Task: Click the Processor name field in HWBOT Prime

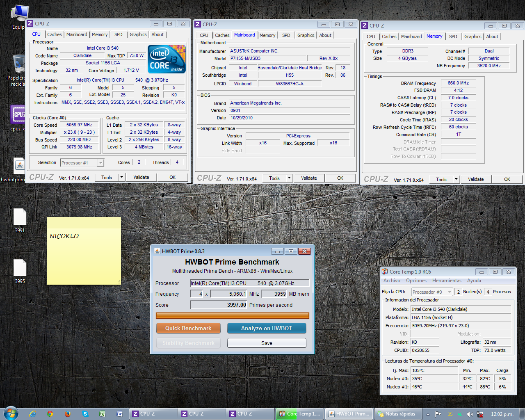Action: click(250, 283)
